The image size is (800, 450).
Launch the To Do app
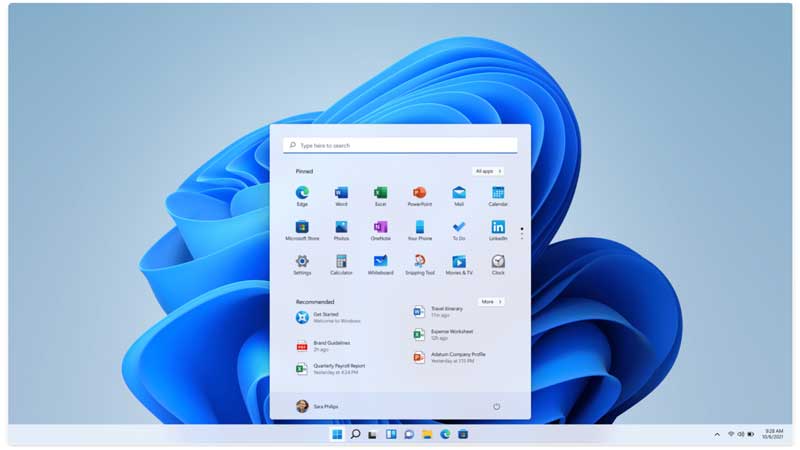(x=459, y=230)
